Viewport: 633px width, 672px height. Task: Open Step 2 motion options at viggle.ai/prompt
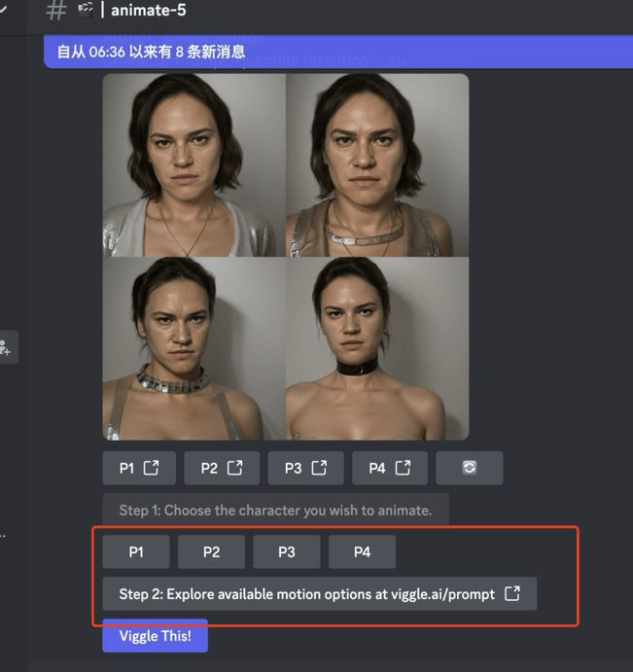click(319, 594)
